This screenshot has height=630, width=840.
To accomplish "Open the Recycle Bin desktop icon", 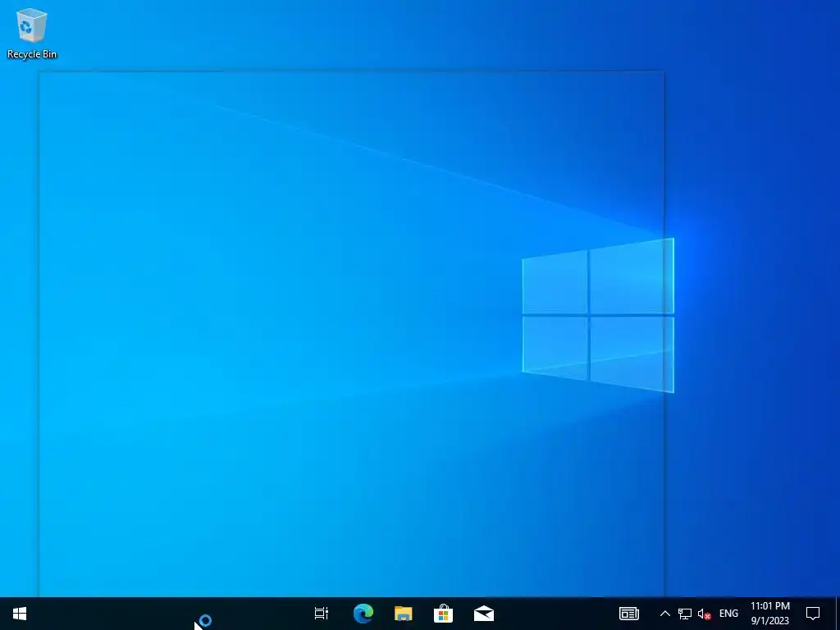I will 32,33.
